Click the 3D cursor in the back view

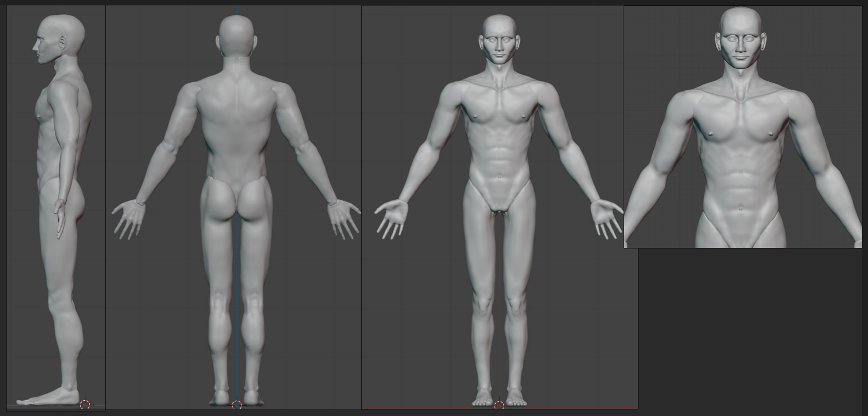point(237,405)
